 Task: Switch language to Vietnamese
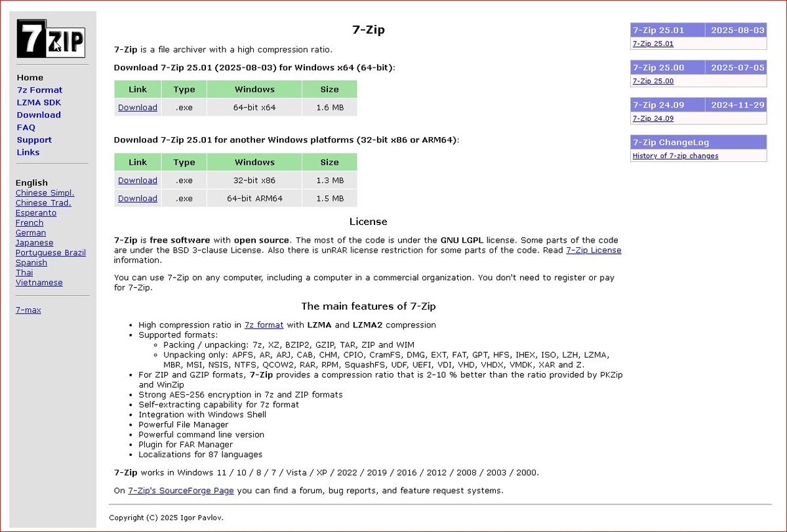[39, 283]
